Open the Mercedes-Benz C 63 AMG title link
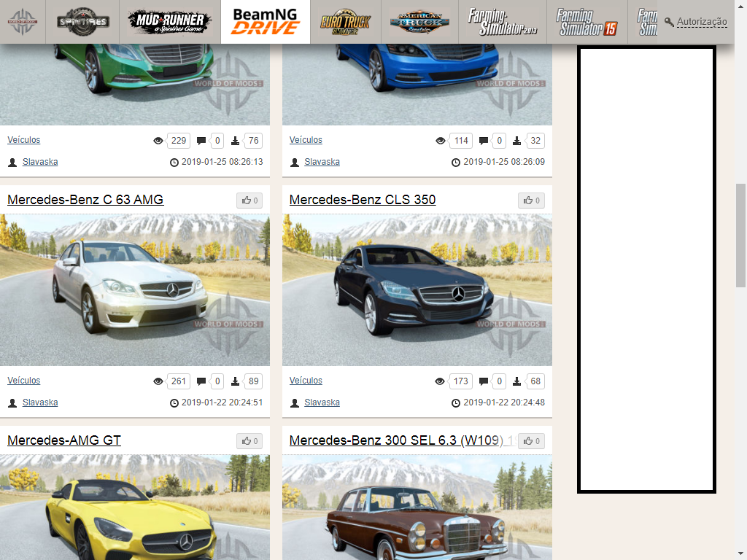The image size is (747, 560). (85, 200)
